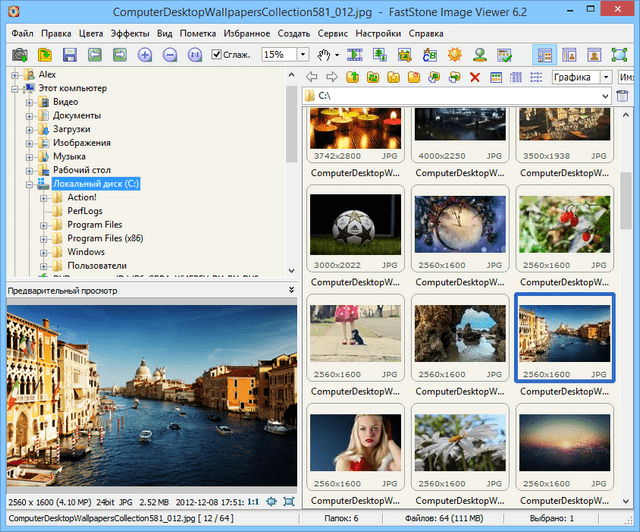Click the red X delete icon
Viewport: 640px width, 532px height.
coord(475,77)
